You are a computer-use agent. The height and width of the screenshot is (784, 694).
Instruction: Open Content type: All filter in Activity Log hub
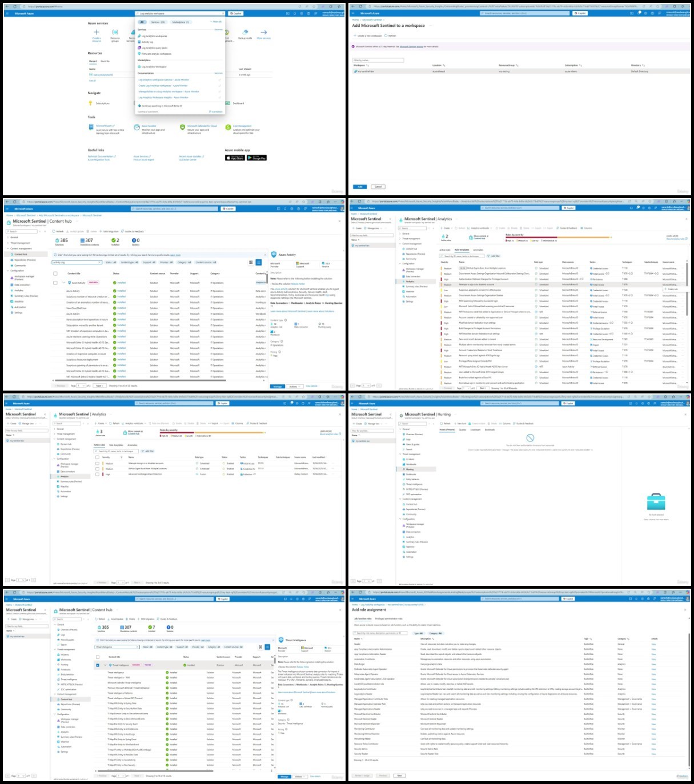point(130,263)
